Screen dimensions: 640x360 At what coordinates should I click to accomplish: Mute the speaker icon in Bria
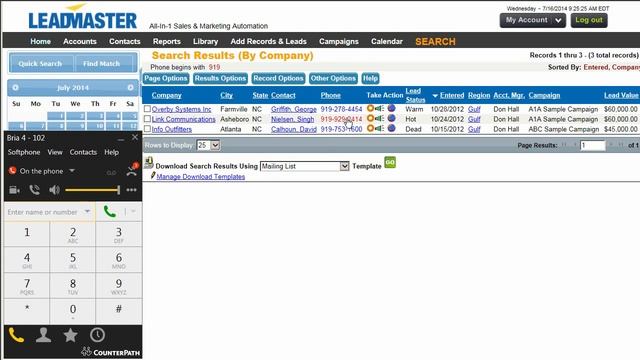pos(54,190)
